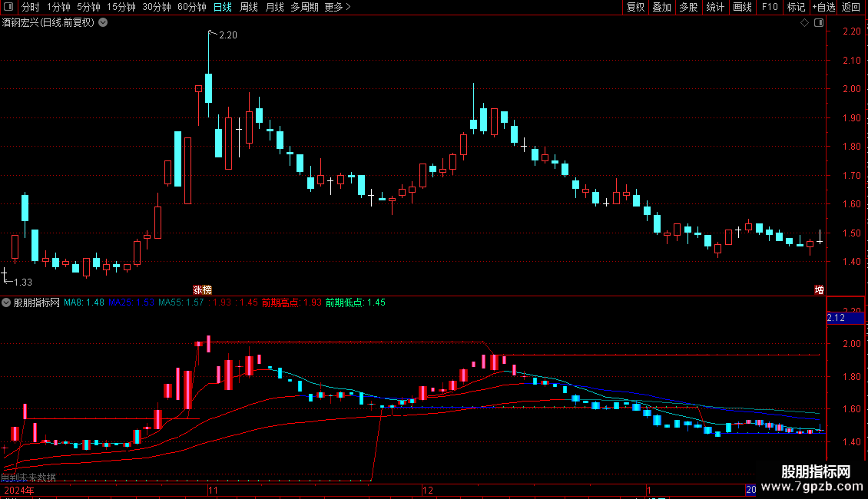This screenshot has height=499, width=868.
Task: Select the 30分钟 period
Action: click(157, 7)
